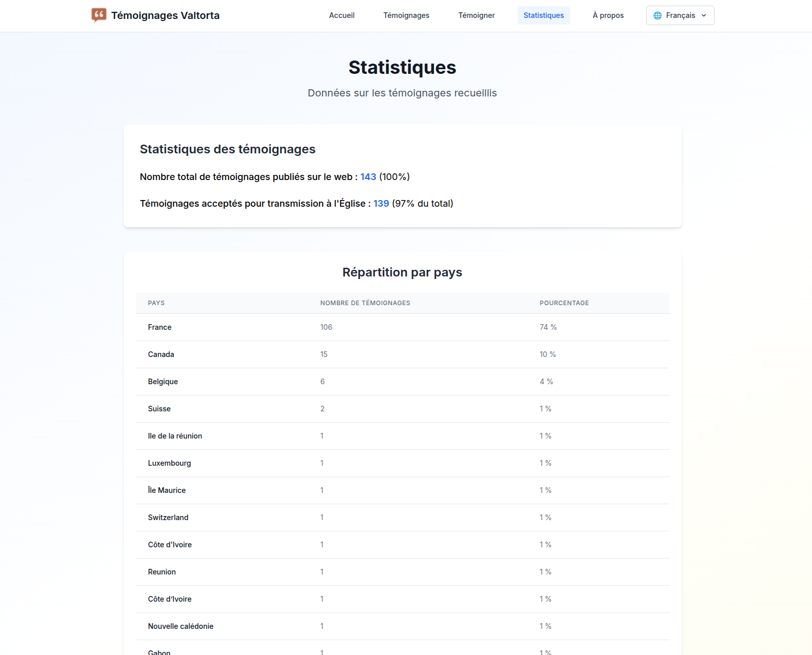Click the Répartition par pays heading
The height and width of the screenshot is (655, 812).
(402, 272)
